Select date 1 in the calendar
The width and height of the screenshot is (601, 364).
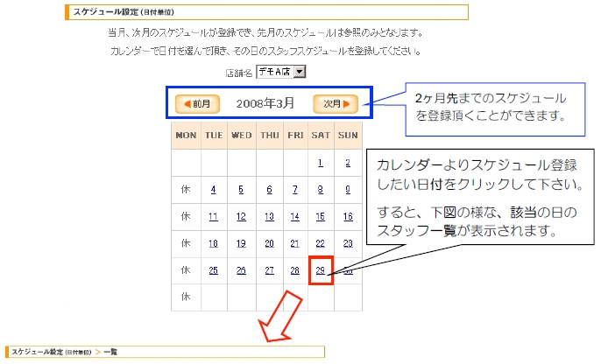point(321,163)
